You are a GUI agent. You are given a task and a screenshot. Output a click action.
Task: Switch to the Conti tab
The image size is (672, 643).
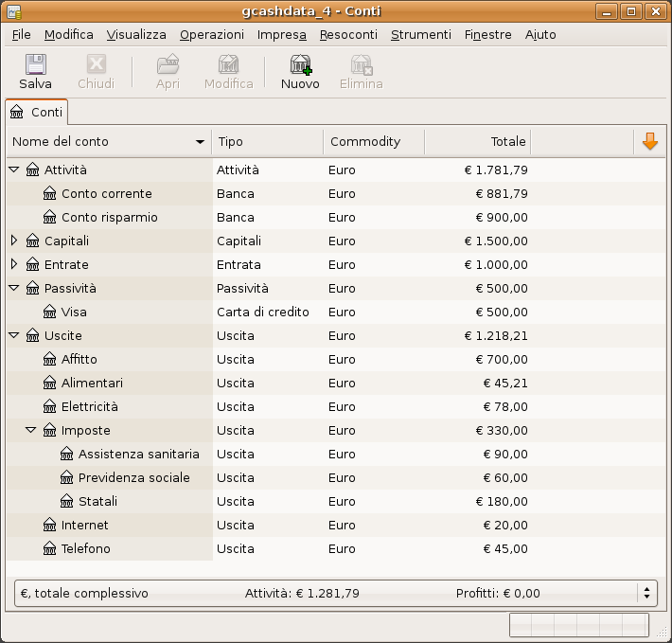(x=37, y=112)
